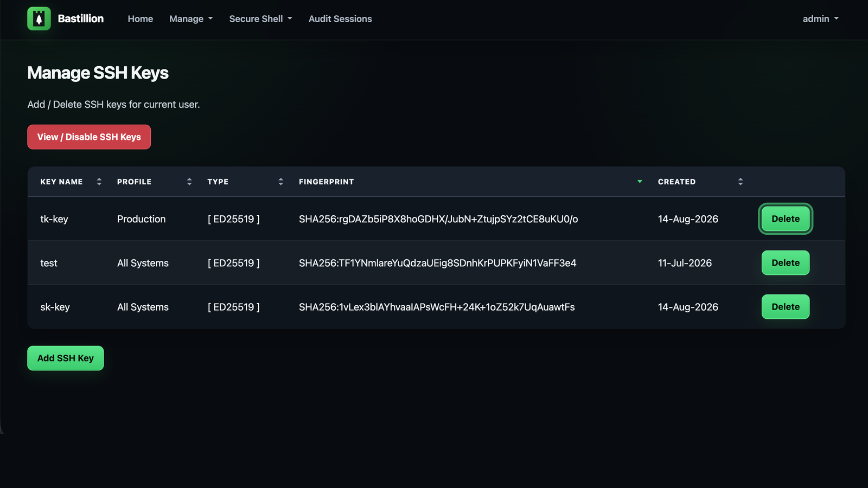
Task: Select fingerprint starting SHA256:TF1YNmlare
Action: pyautogui.click(x=438, y=263)
